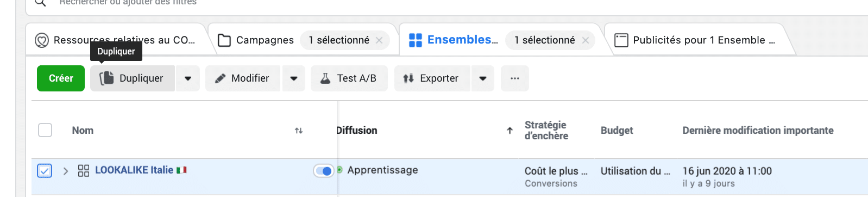868x197 pixels.
Task: Open the Dupliquer dropdown arrow
Action: pos(188,78)
